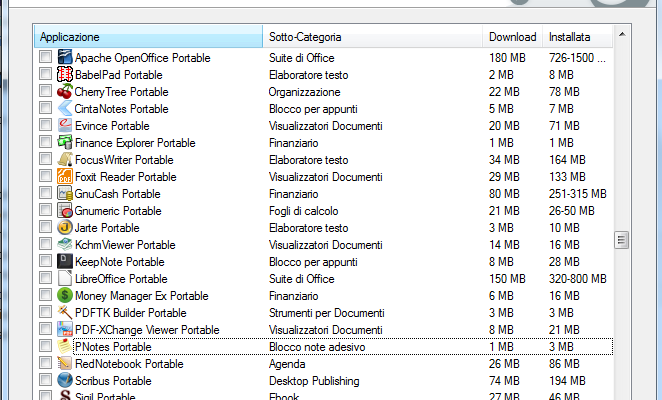This screenshot has height=400, width=662.
Task: Click the FocusWriter Portable icon
Action: click(x=65, y=159)
